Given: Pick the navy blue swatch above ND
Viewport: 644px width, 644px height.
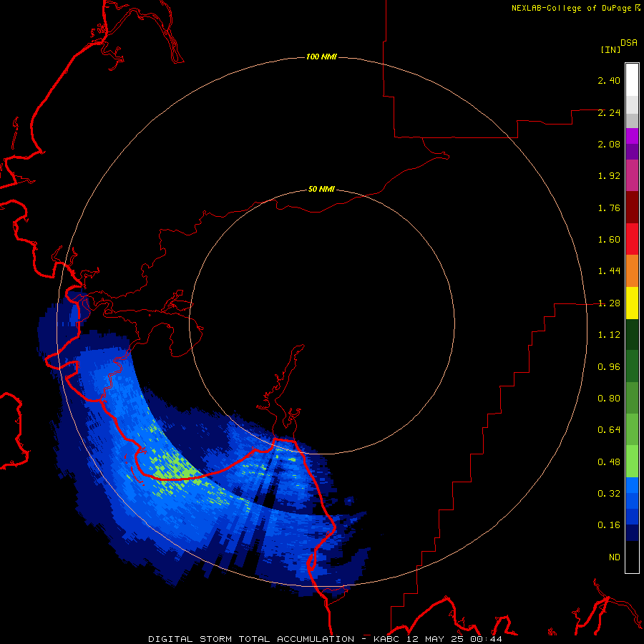Looking at the screenshot, I should click(632, 533).
